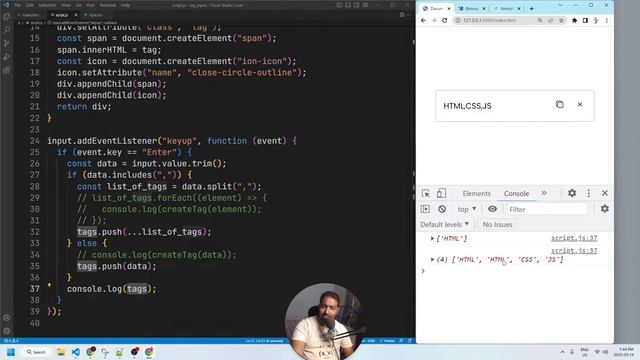Viewport: 640px width, 360px height.
Task: Open the Chrome tab search chevron
Action: (560, 5)
